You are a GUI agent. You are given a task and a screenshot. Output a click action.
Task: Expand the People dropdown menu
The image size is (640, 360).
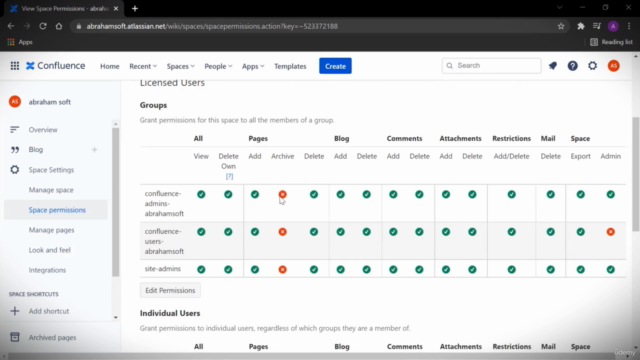[x=218, y=66]
